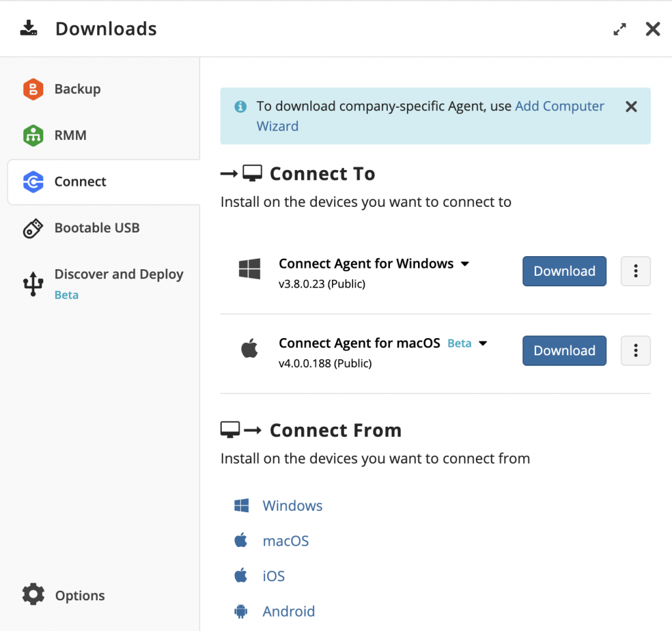Viewport: 672px width, 631px height.
Task: Click the Connect From monitor arrow icon
Action: coord(241,429)
